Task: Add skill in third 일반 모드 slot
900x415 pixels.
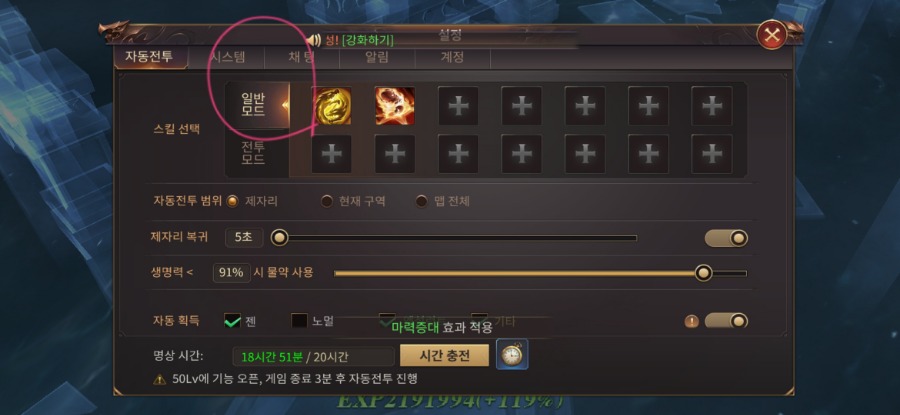Action: 458,106
